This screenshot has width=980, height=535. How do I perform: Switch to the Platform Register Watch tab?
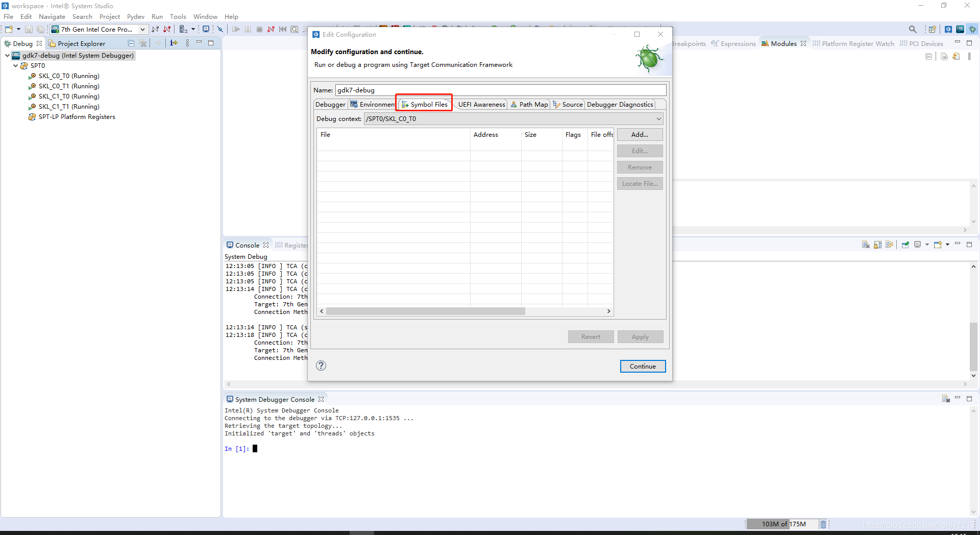point(853,43)
